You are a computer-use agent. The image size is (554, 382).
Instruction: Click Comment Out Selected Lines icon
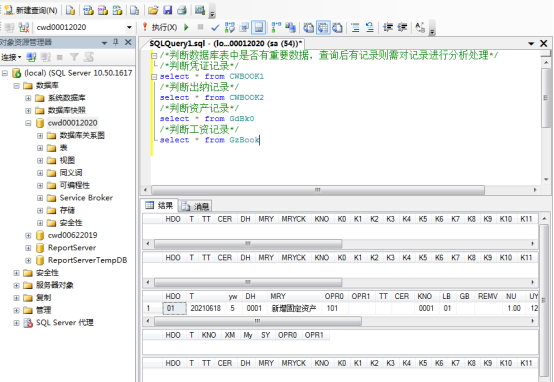pos(355,27)
